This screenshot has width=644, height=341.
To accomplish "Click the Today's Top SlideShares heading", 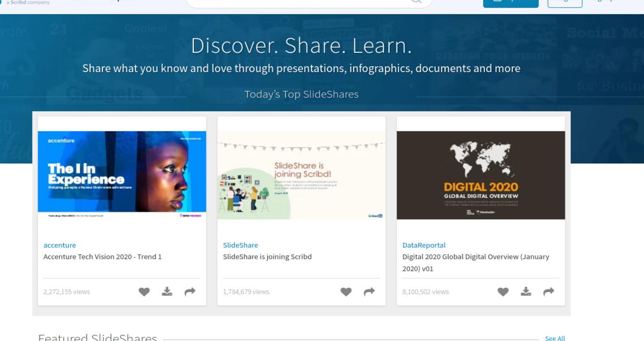I will [302, 94].
